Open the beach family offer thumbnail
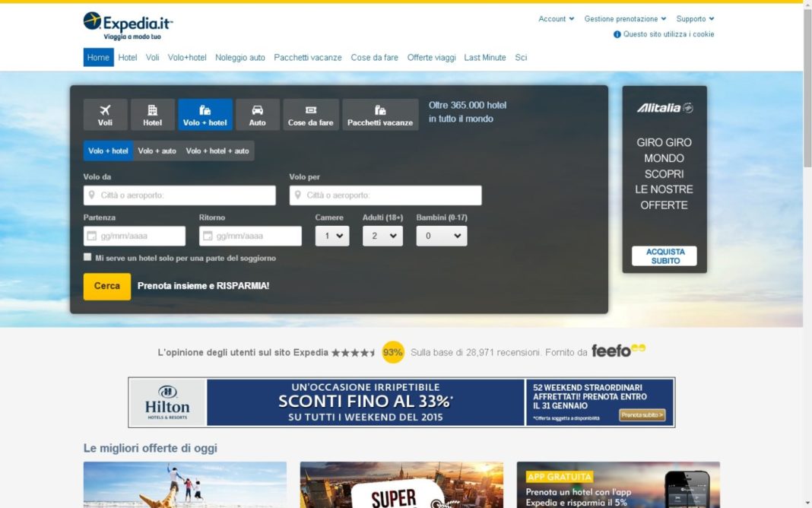 185,484
